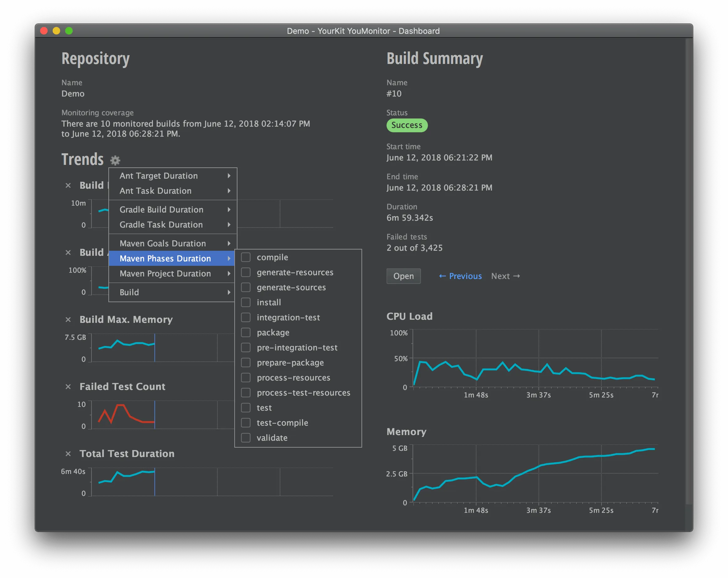The image size is (728, 578).
Task: Close the second Build trend chart
Action: tap(68, 252)
